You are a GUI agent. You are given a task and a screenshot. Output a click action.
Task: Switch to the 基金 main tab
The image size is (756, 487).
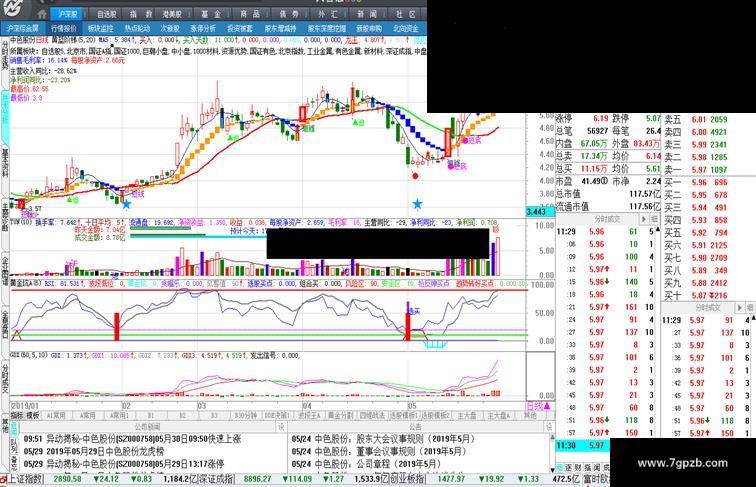click(x=211, y=14)
